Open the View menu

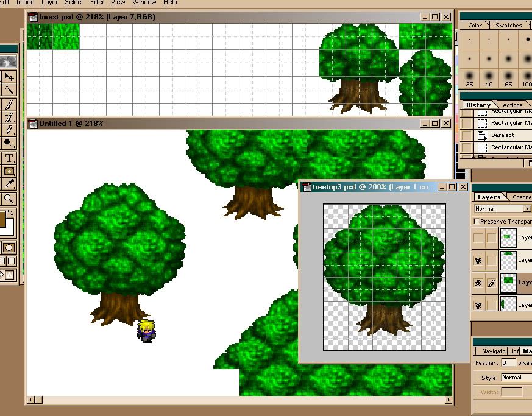[118, 2]
